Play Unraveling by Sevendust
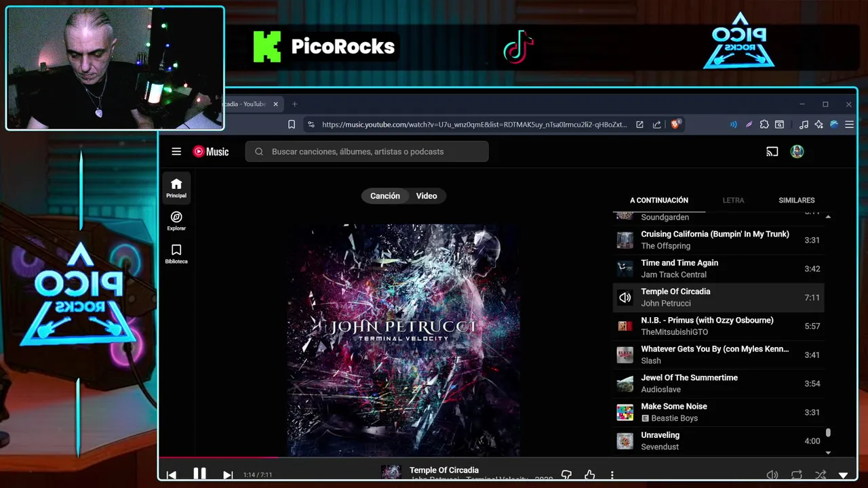Screen dimensions: 868x488 click(x=719, y=441)
